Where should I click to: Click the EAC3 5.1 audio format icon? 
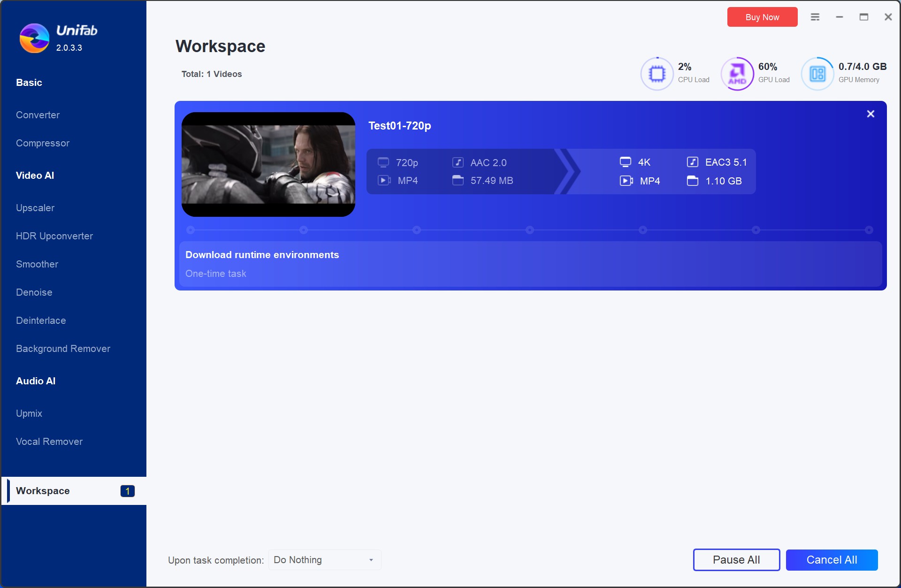pyautogui.click(x=693, y=161)
